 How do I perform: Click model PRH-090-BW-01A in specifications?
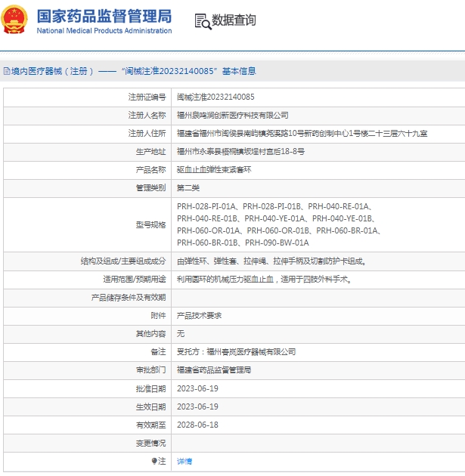(277, 243)
